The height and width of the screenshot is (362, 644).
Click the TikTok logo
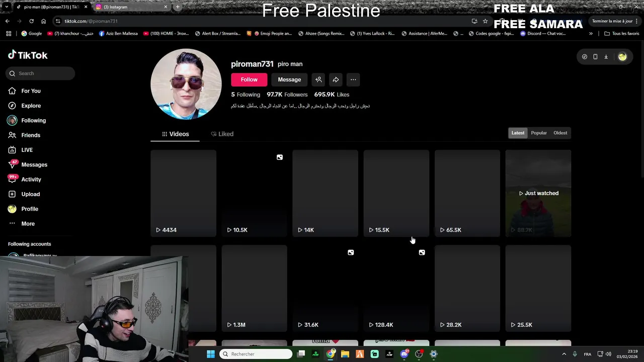28,55
